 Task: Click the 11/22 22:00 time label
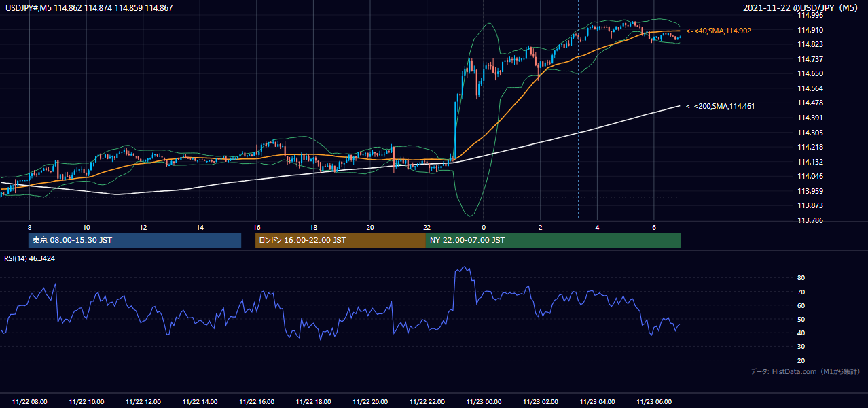[427, 402]
